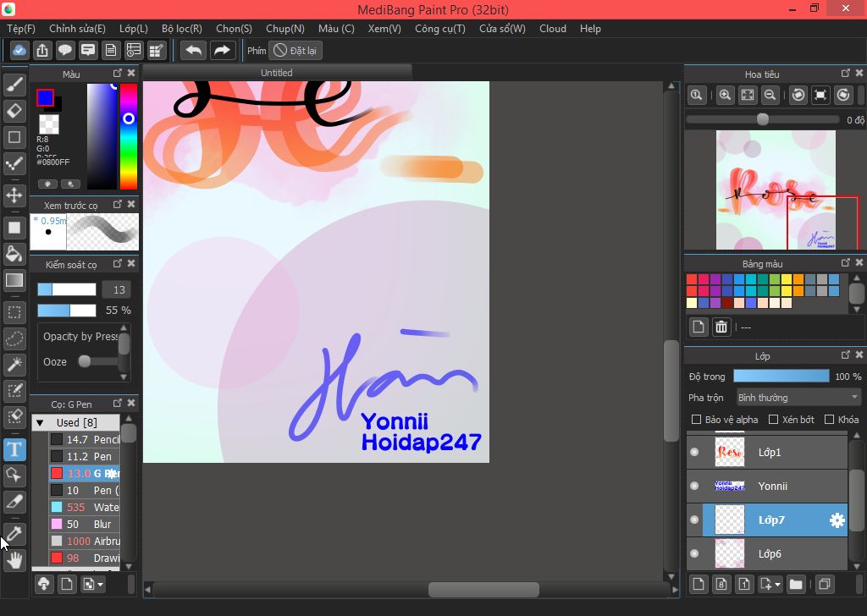Open the Lớp(L) menu

(x=133, y=29)
